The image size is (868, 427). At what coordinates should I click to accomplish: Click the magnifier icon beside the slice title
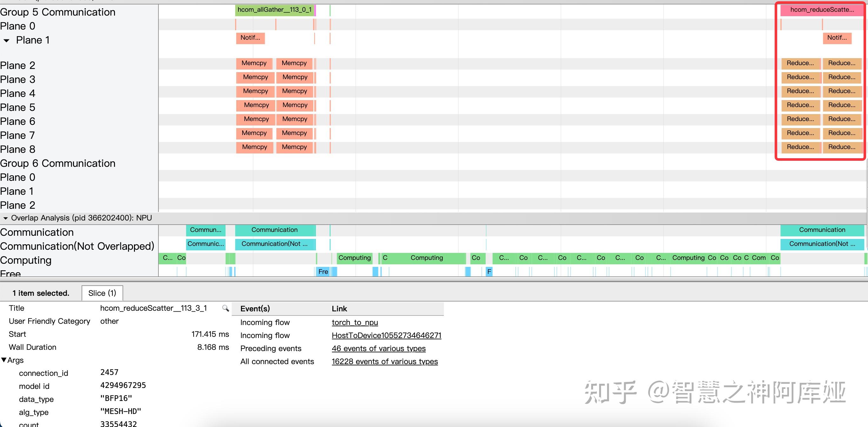coord(225,308)
